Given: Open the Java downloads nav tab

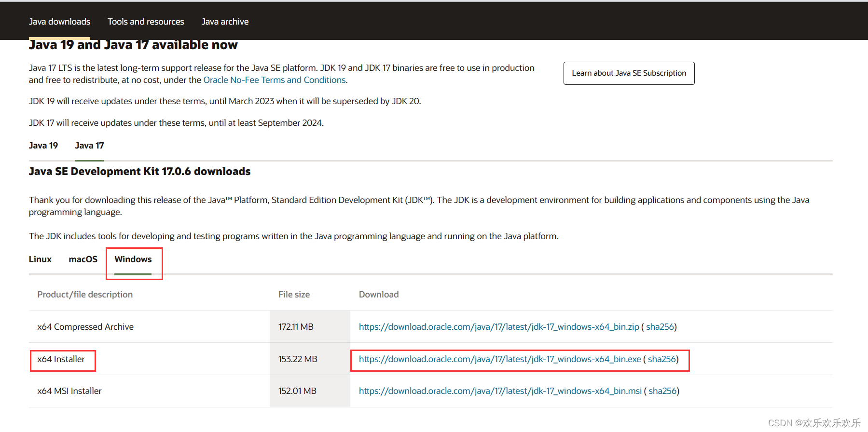Looking at the screenshot, I should point(59,22).
